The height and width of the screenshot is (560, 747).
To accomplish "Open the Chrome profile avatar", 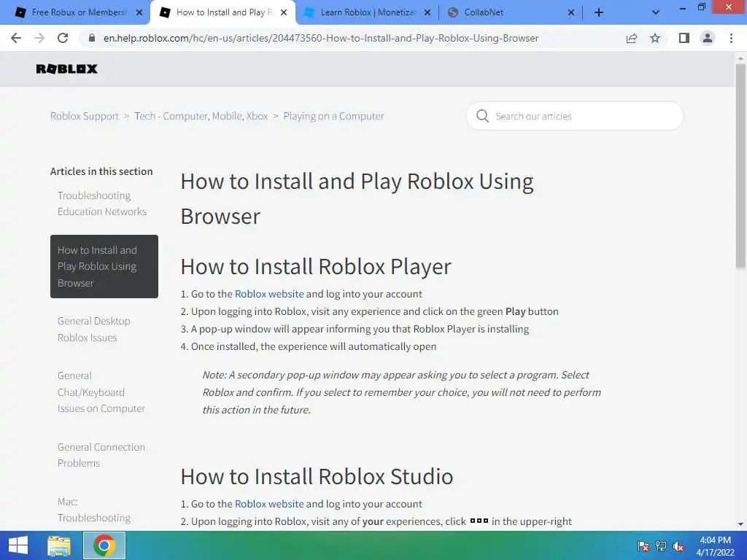I will click(708, 38).
